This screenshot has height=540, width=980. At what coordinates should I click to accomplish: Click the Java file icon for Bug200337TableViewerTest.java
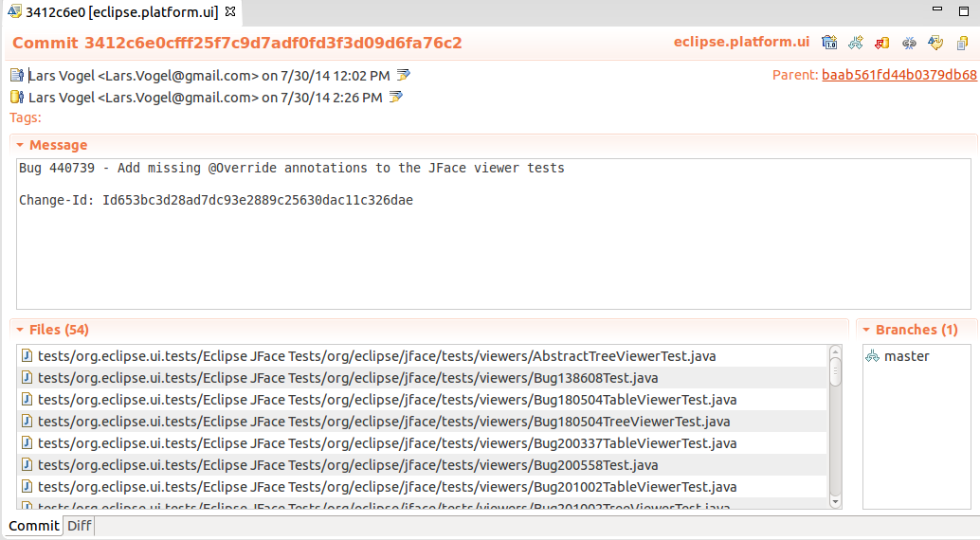pos(27,443)
